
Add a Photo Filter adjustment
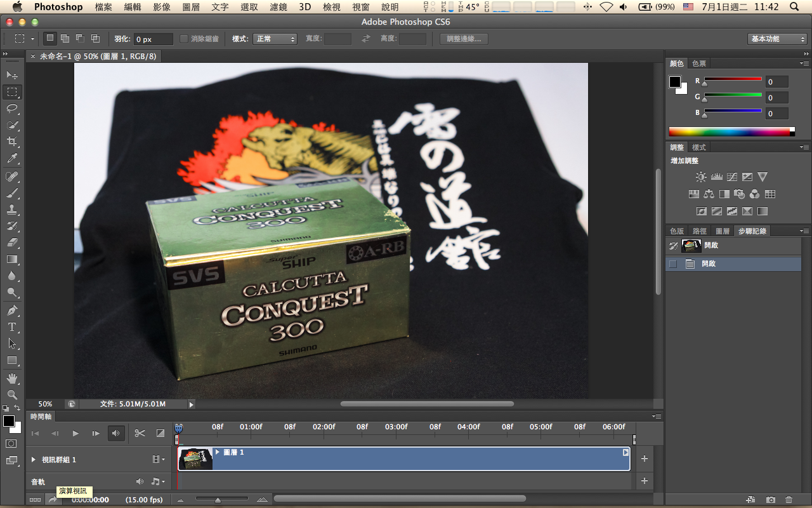tap(739, 194)
